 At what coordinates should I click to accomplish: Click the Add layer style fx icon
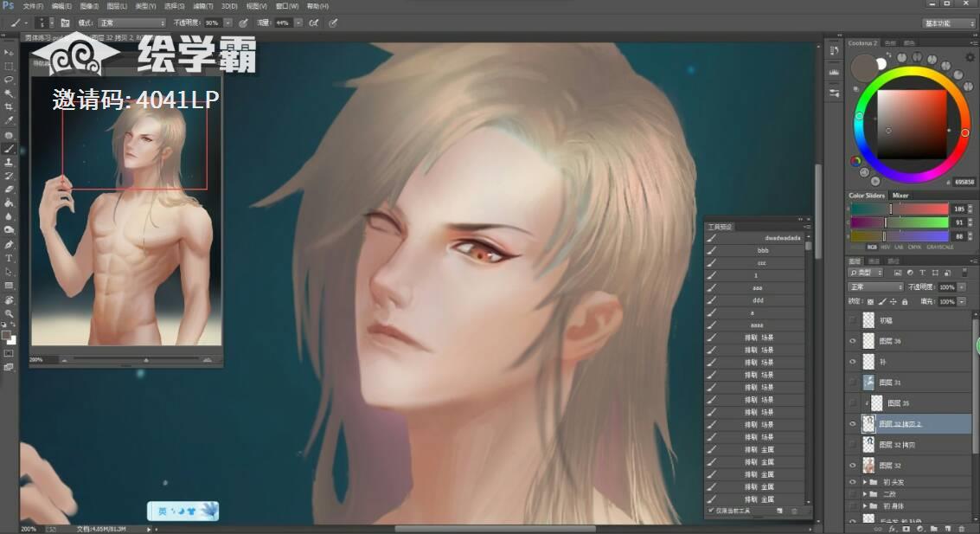(892, 529)
